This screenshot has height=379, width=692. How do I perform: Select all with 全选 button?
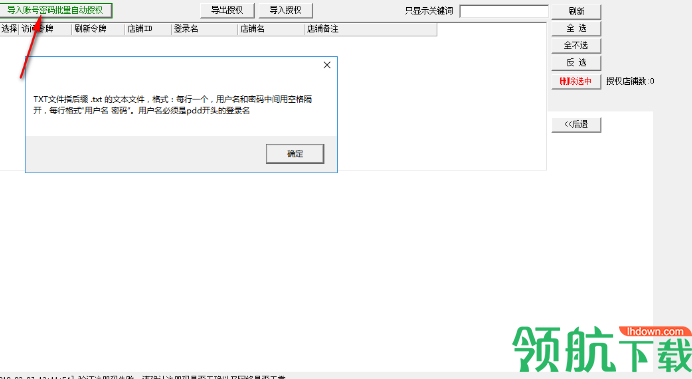[576, 28]
